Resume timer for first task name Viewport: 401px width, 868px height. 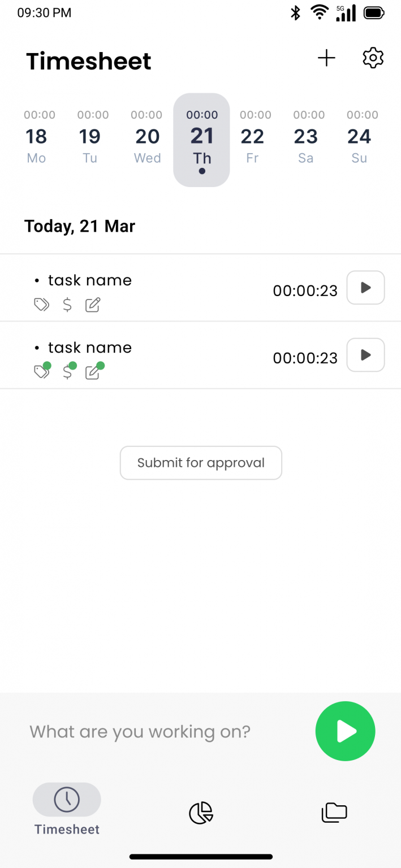(365, 288)
